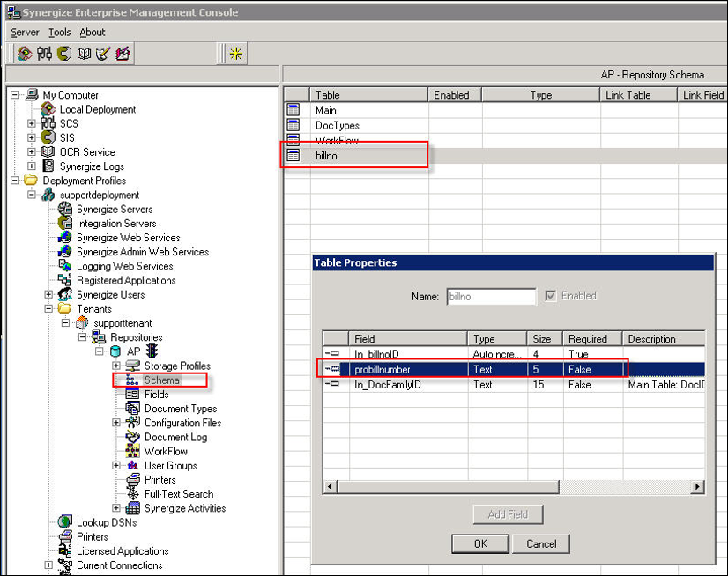The height and width of the screenshot is (576, 728).
Task: Click the SIS toolbar icon
Action: click(64, 54)
